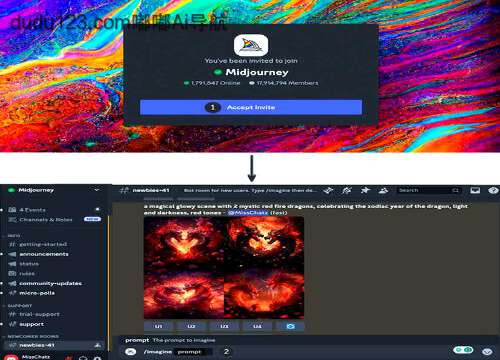500x360 pixels.
Task: Open the emoji picker in message bar
Action: coord(487,351)
